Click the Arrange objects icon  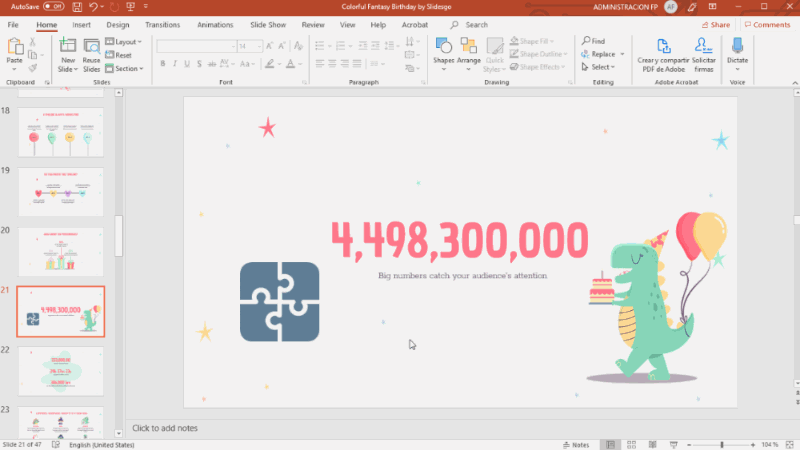469,52
